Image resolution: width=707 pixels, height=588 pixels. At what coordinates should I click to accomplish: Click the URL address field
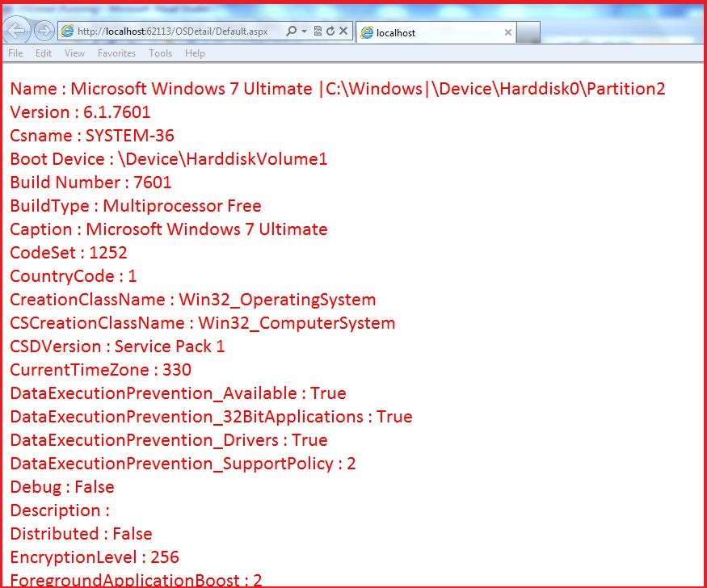(x=173, y=31)
